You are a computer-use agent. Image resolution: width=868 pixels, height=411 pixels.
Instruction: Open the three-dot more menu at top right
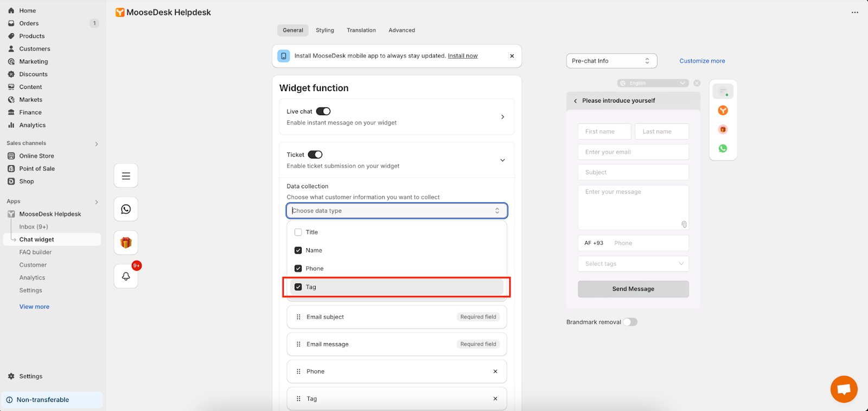pyautogui.click(x=855, y=12)
